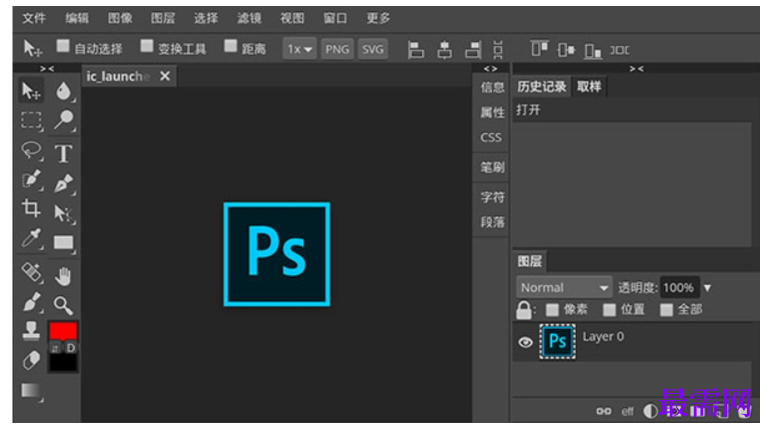Check the 全部 lock checkbox
Image resolution: width=770 pixels, height=434 pixels.
click(666, 310)
